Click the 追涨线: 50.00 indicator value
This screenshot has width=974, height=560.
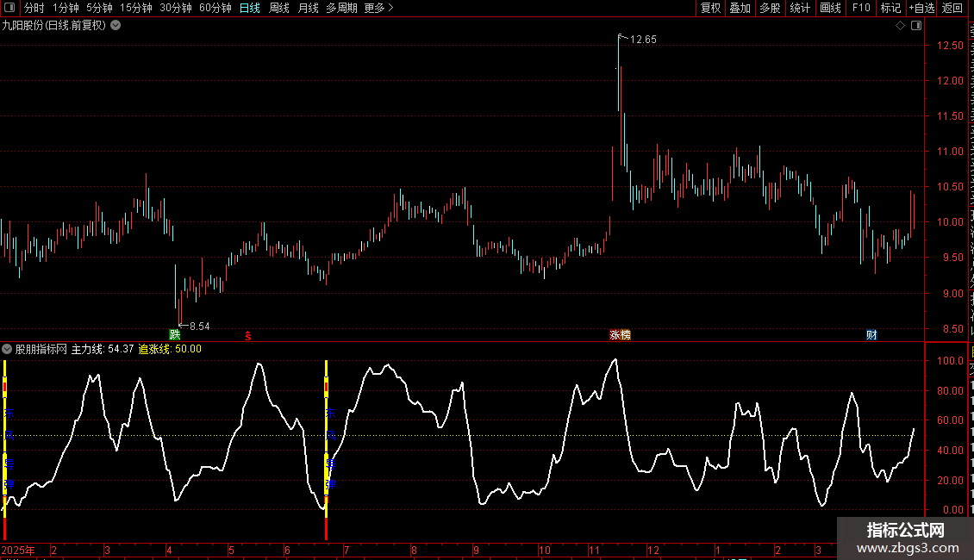[x=170, y=349]
